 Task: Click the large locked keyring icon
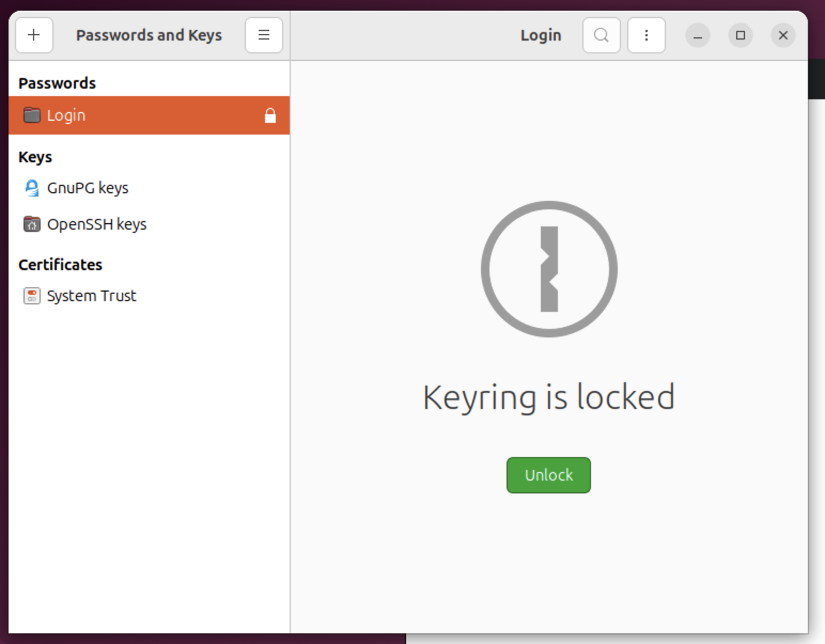tap(549, 269)
